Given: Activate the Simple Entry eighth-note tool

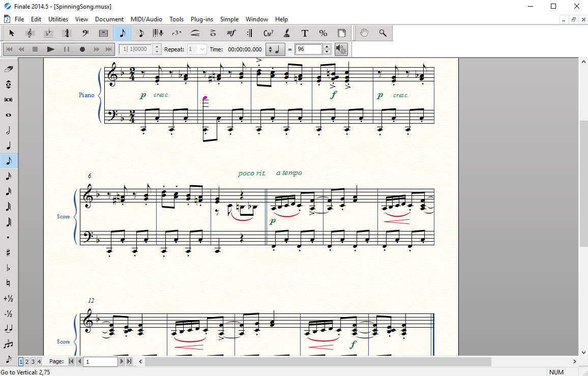Looking at the screenshot, I should (122, 33).
